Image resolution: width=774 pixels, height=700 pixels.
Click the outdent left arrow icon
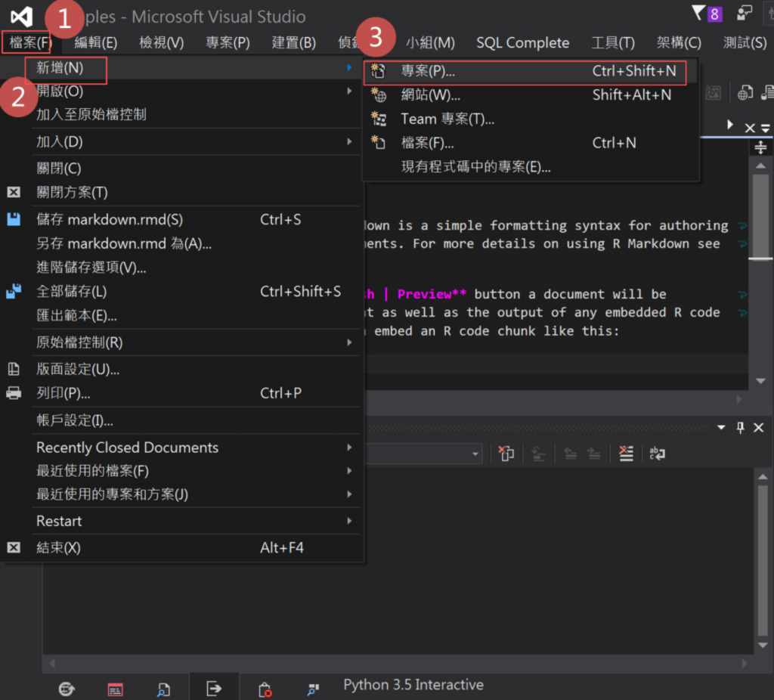click(571, 453)
